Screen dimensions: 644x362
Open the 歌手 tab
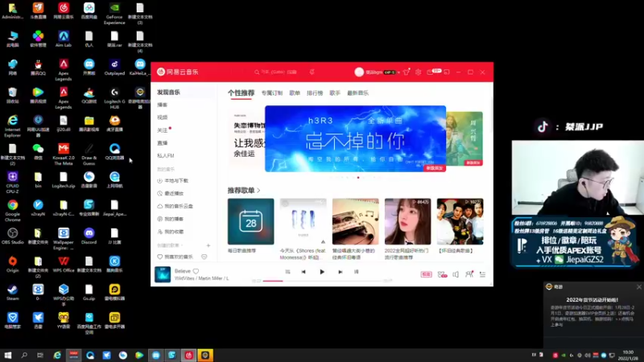point(335,93)
